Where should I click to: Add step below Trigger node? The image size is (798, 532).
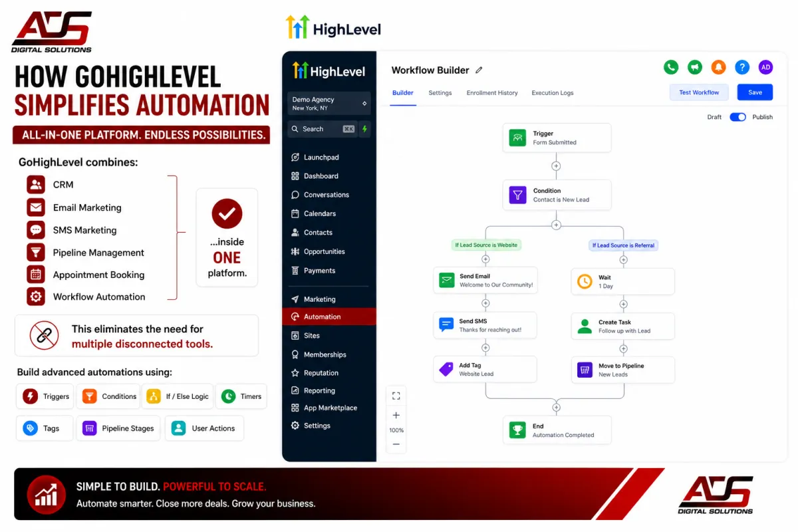pyautogui.click(x=557, y=166)
